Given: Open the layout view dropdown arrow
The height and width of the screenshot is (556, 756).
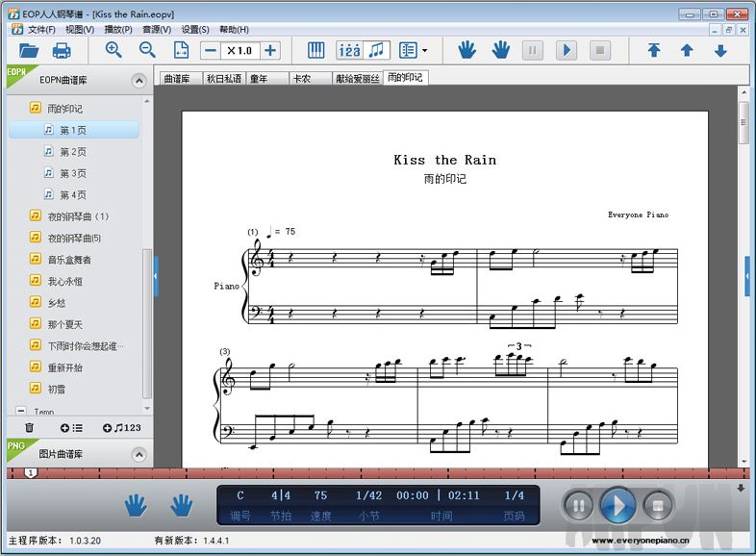Looking at the screenshot, I should coord(424,51).
